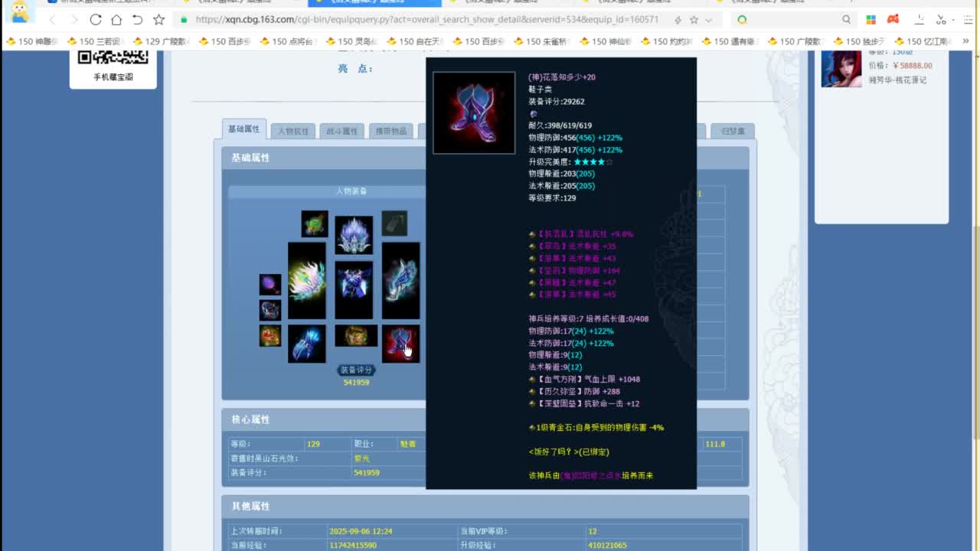This screenshot has height=551, width=980.
Task: Click tooltip text 装备评分:29262
Action: point(557,101)
